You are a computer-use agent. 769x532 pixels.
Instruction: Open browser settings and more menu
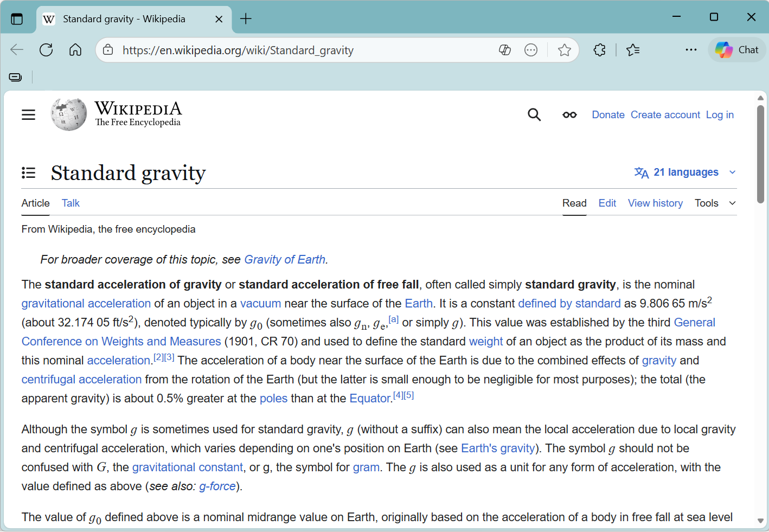coord(691,50)
